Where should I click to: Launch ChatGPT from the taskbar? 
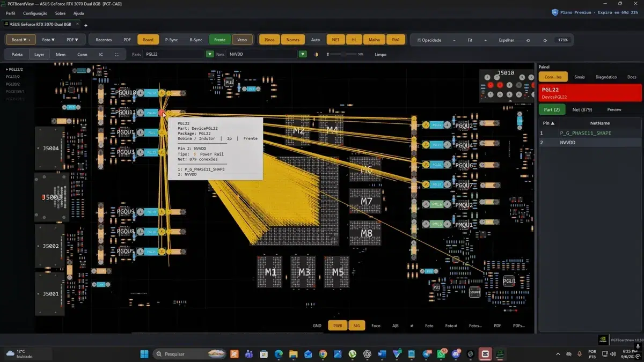[367, 353]
